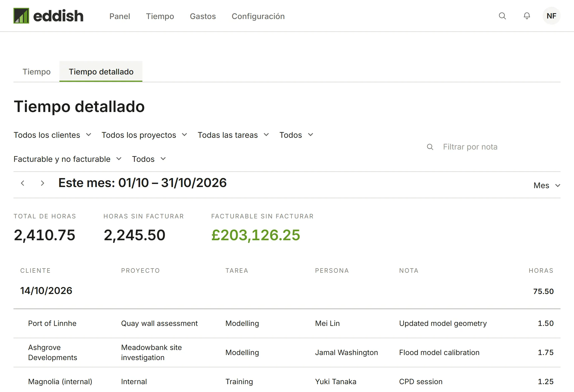
Task: Click Quay wall assessment project cell
Action: coord(159,323)
